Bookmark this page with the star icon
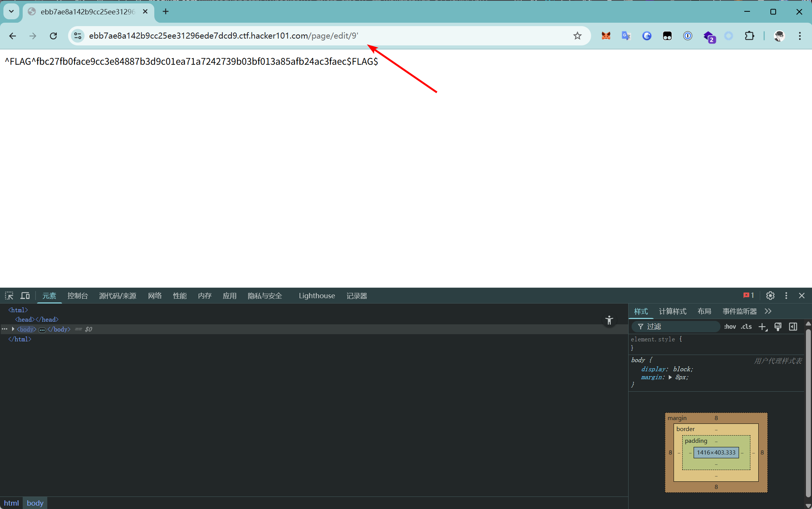This screenshot has height=509, width=812. point(577,36)
